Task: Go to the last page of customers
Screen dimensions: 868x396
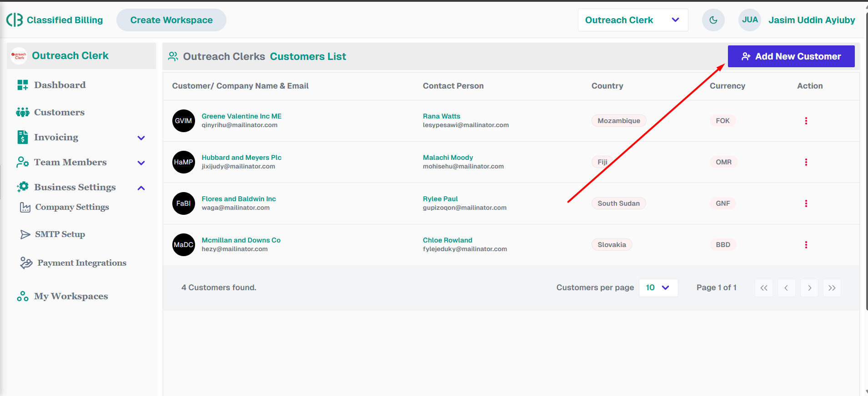Action: coord(832,288)
